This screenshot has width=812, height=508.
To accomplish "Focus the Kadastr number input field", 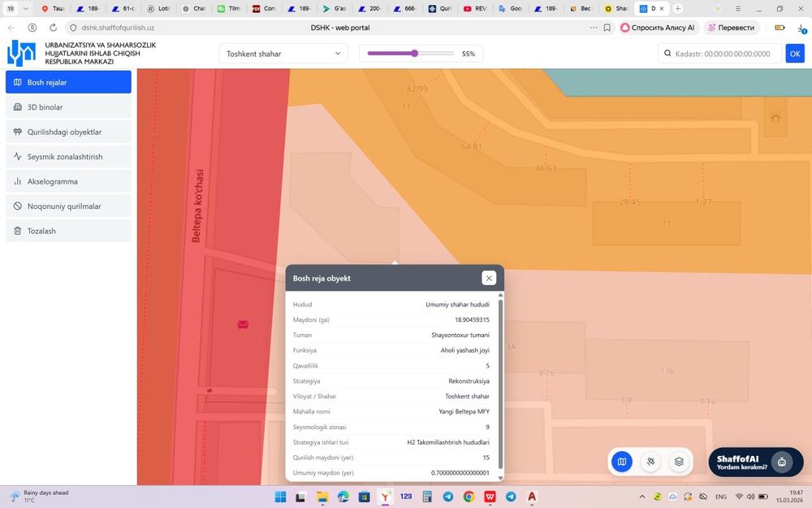I will (722, 54).
